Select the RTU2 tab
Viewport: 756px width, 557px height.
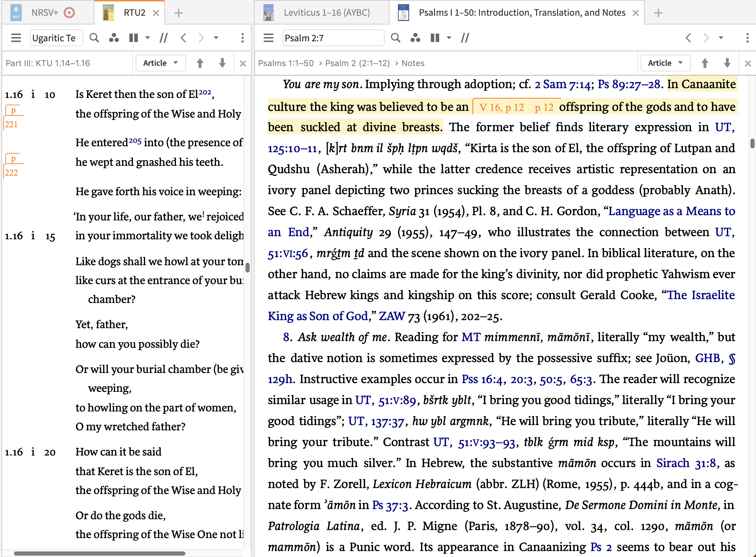[x=134, y=13]
